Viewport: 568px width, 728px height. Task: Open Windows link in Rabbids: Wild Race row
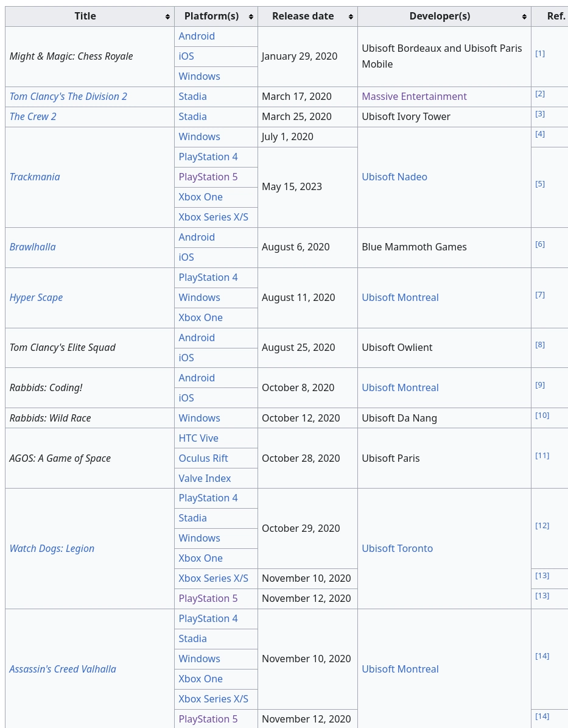[x=200, y=418]
